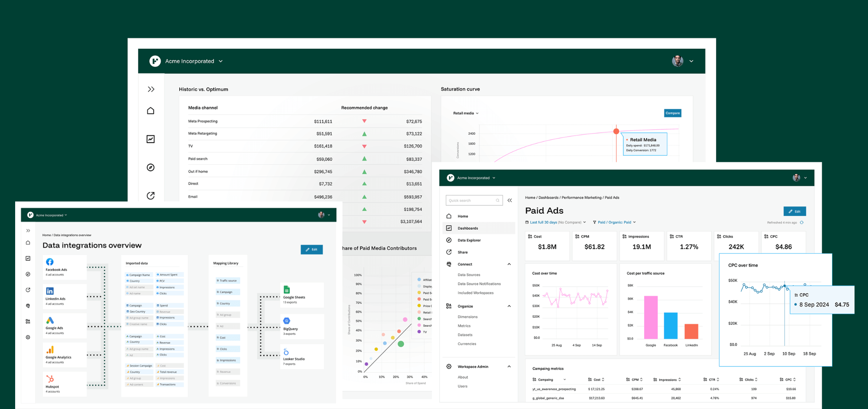The width and height of the screenshot is (868, 409).
Task: Open the Looker Studio export icon
Action: point(286,352)
